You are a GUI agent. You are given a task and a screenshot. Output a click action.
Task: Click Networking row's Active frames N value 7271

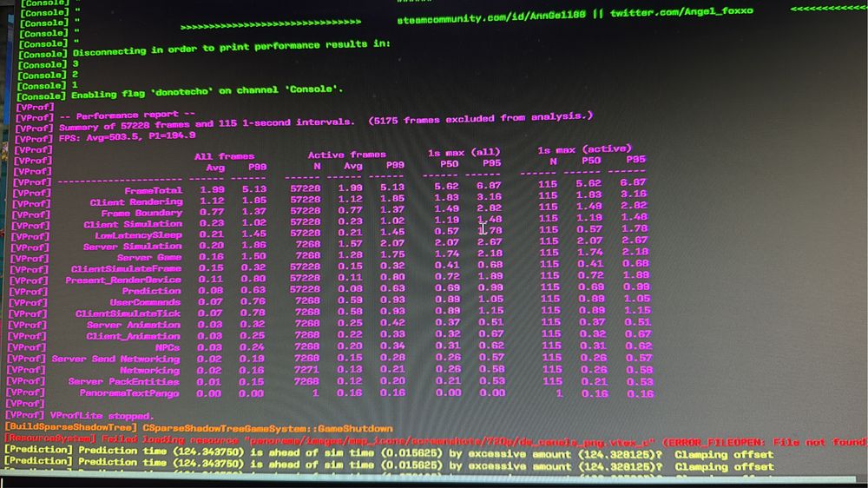[306, 369]
